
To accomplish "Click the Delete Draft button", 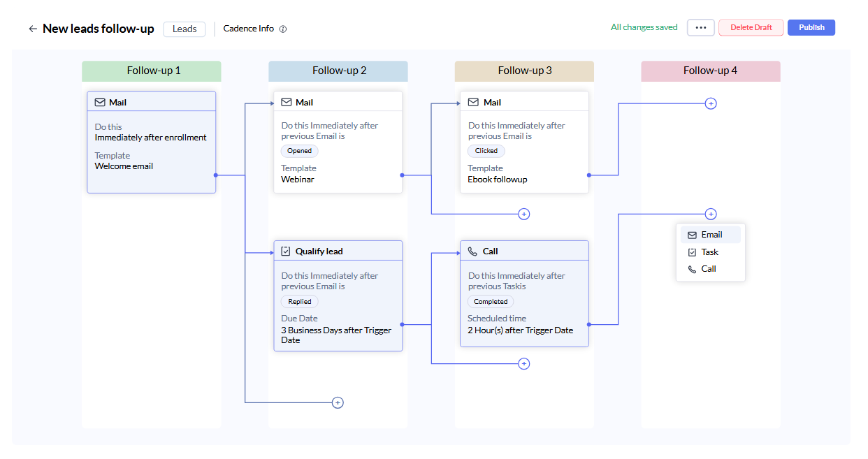I will (751, 27).
